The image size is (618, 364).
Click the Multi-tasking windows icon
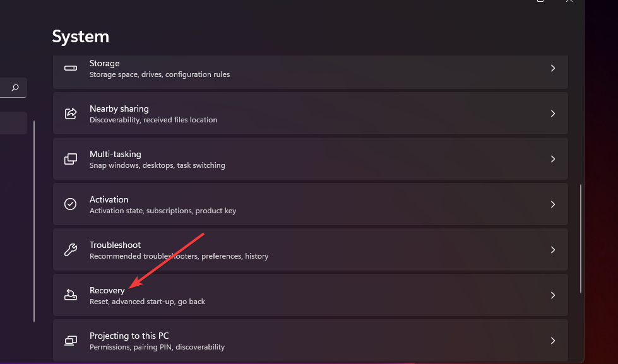click(x=71, y=159)
